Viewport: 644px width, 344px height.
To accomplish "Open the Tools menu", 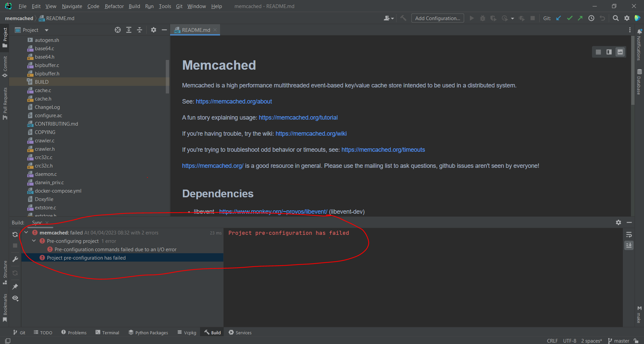I will (165, 6).
